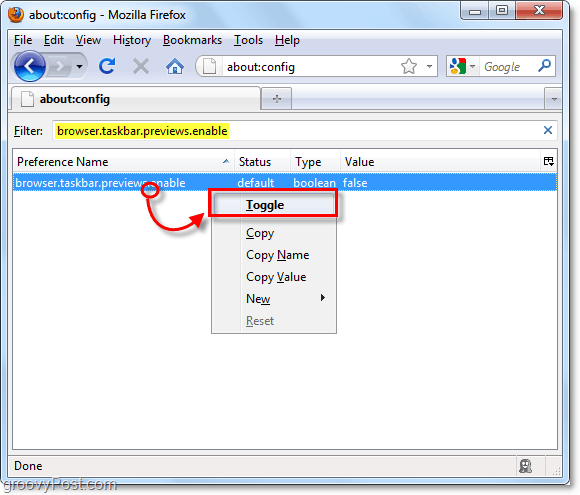Reload the page with the refresh icon
Image resolution: width=580 pixels, height=495 pixels.
[107, 67]
